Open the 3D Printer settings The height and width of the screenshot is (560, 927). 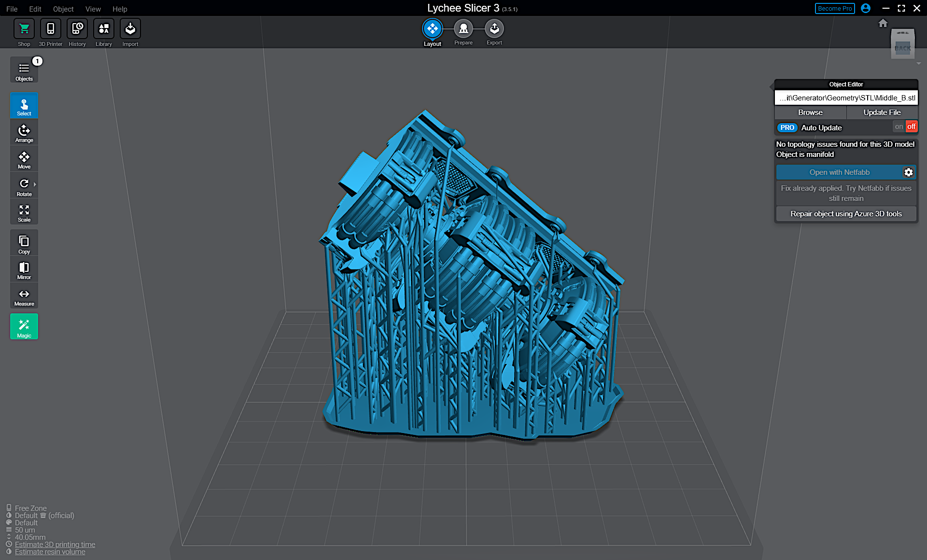(50, 31)
